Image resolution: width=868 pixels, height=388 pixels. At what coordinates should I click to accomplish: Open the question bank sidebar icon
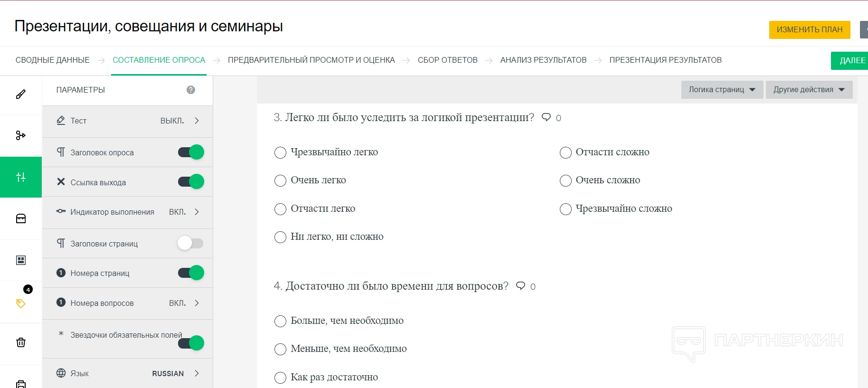point(21,218)
